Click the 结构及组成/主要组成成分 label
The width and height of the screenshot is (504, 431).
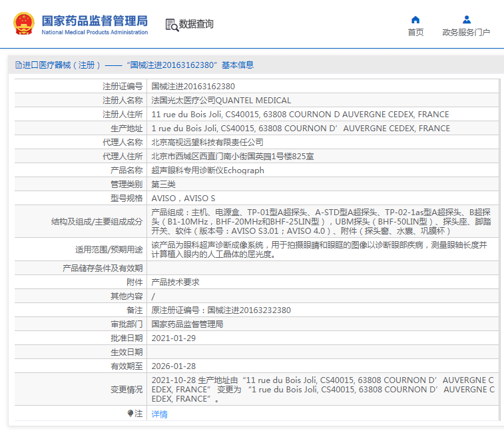click(x=97, y=222)
